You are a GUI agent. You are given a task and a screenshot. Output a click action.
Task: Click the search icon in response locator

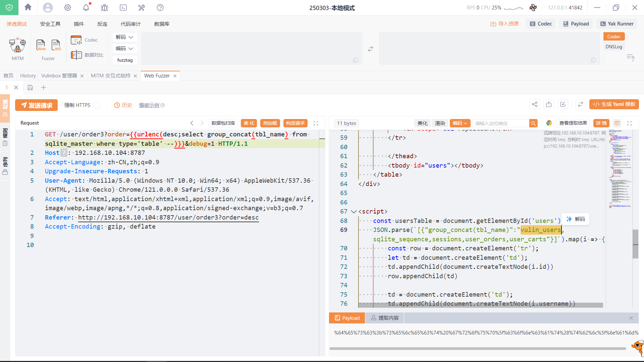(x=533, y=123)
